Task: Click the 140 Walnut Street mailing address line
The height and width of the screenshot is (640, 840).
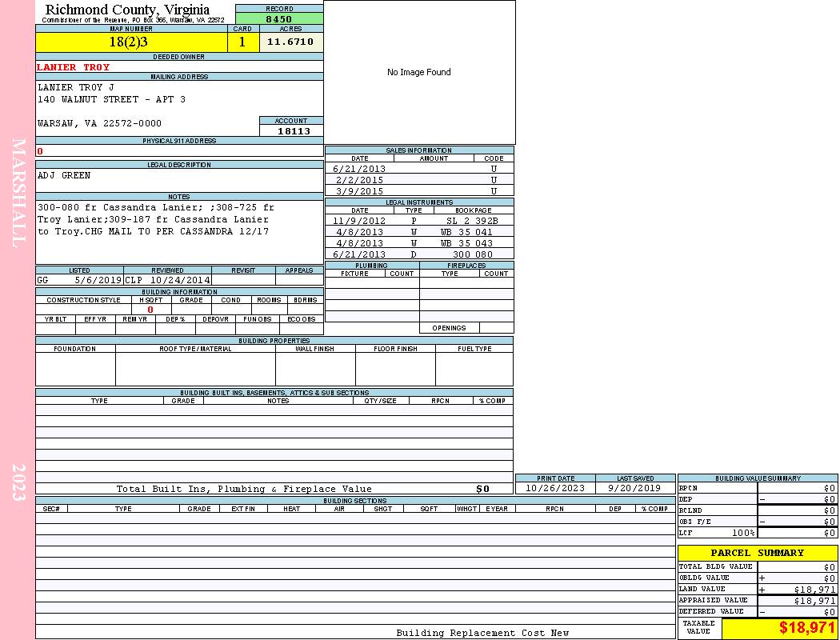Action: click(111, 99)
